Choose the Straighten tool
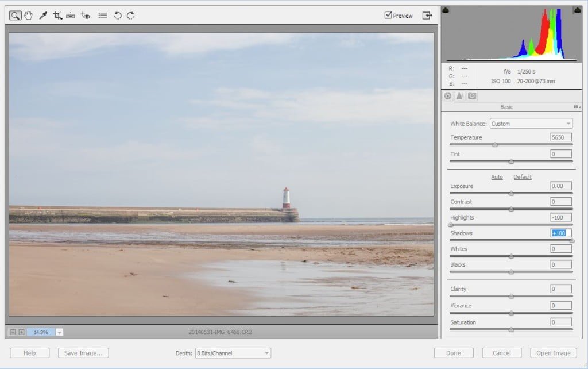Screen dimensions: 588x369 click(x=71, y=16)
